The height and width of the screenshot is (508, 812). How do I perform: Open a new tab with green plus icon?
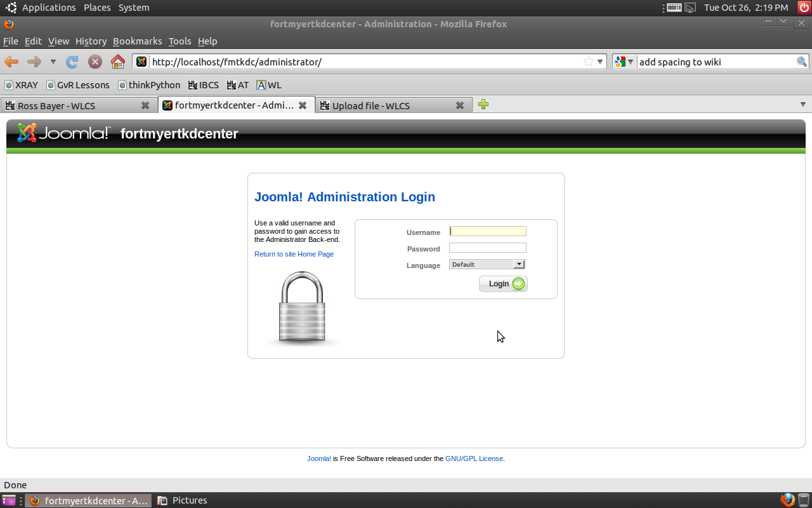pos(483,105)
